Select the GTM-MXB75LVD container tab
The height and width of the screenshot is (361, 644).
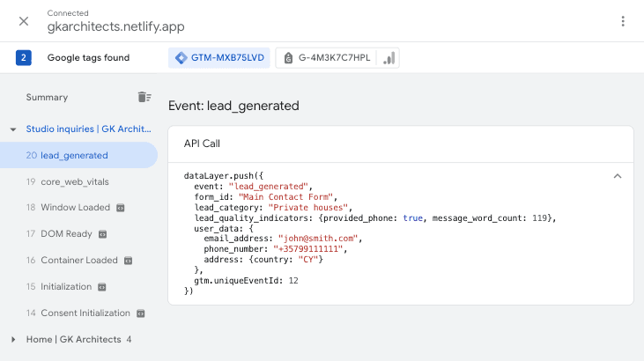click(x=218, y=57)
